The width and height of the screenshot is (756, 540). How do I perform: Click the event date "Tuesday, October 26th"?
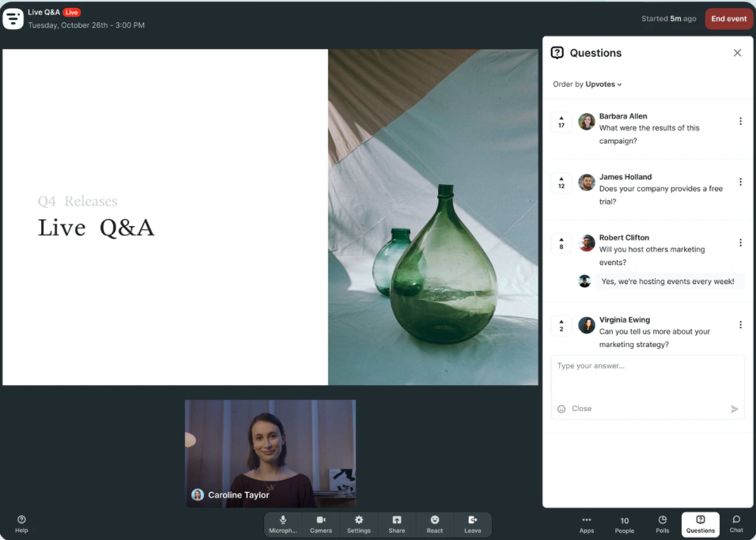point(68,25)
